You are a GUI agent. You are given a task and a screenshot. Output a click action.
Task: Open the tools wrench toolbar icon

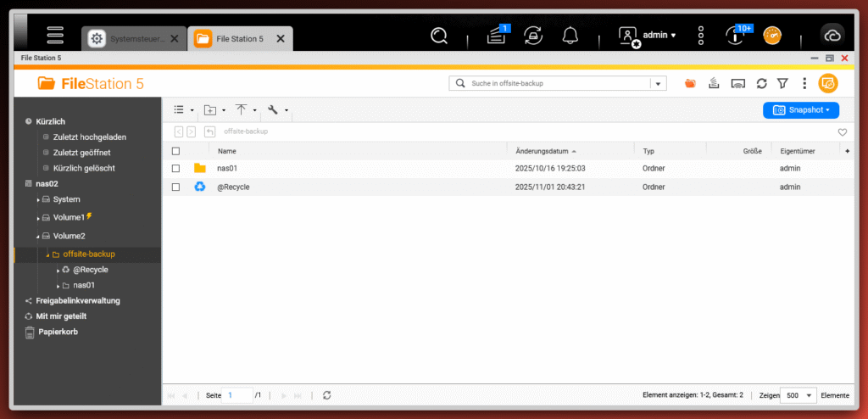click(x=273, y=109)
